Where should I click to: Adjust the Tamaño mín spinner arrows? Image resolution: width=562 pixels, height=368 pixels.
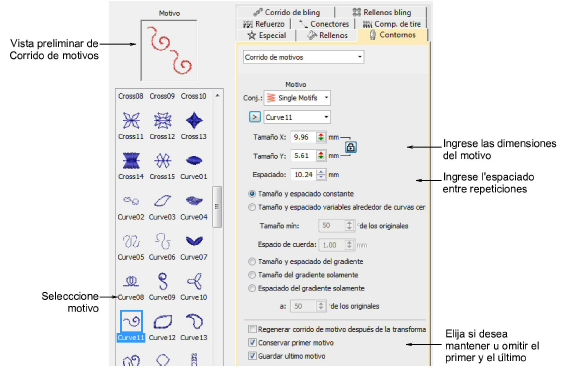point(349,226)
